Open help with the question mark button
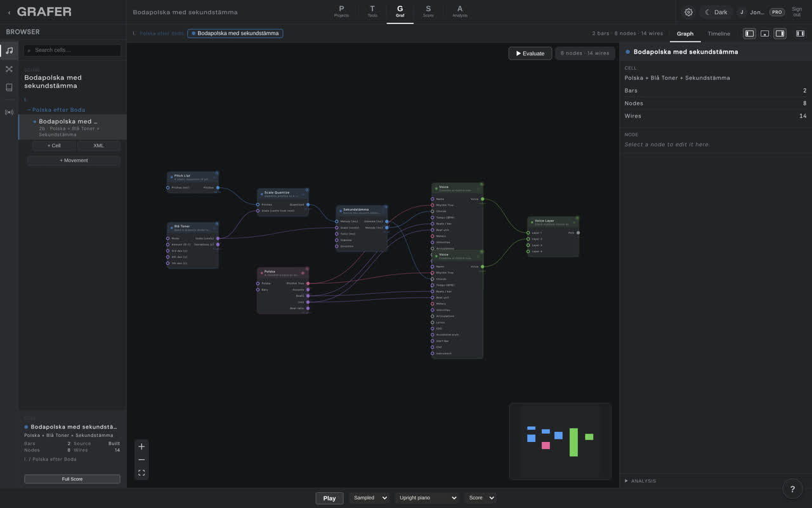This screenshot has width=812, height=508. click(x=792, y=489)
